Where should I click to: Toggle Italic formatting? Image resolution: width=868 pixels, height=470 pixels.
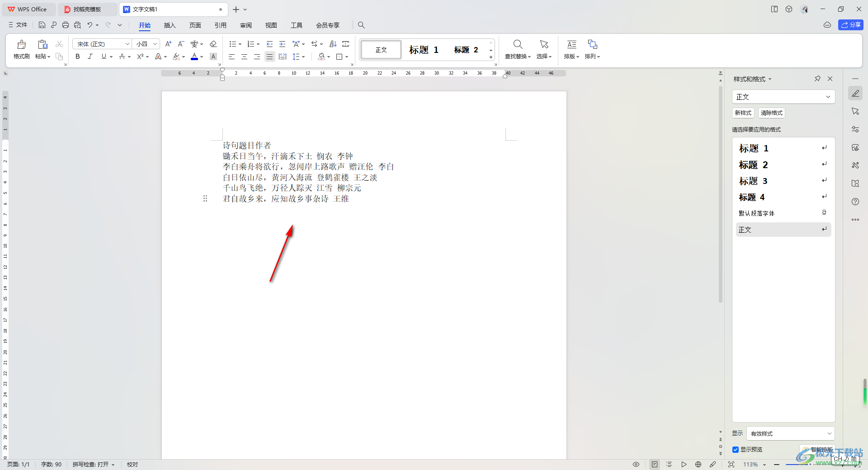[x=90, y=56]
